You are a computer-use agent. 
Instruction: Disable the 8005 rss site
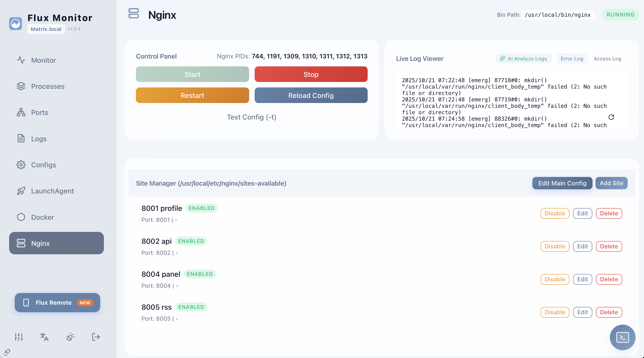(555, 312)
